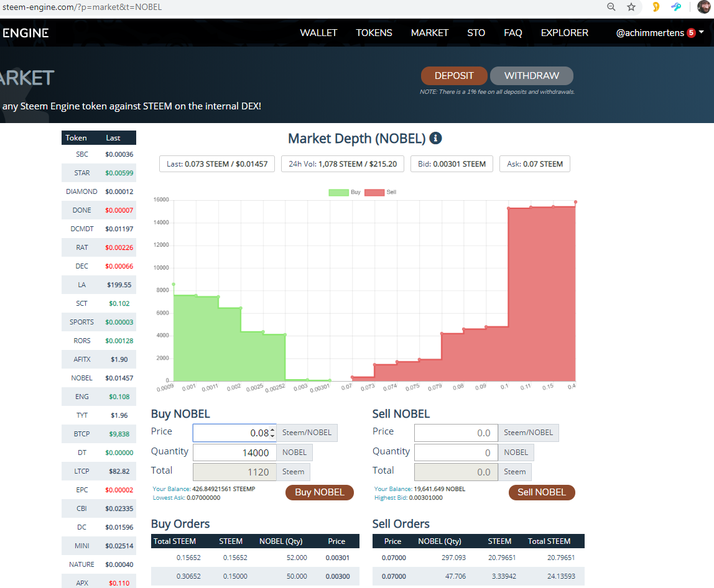The height and width of the screenshot is (588, 714).
Task: Click the Ask 0.07 STEEM box
Action: [535, 164]
